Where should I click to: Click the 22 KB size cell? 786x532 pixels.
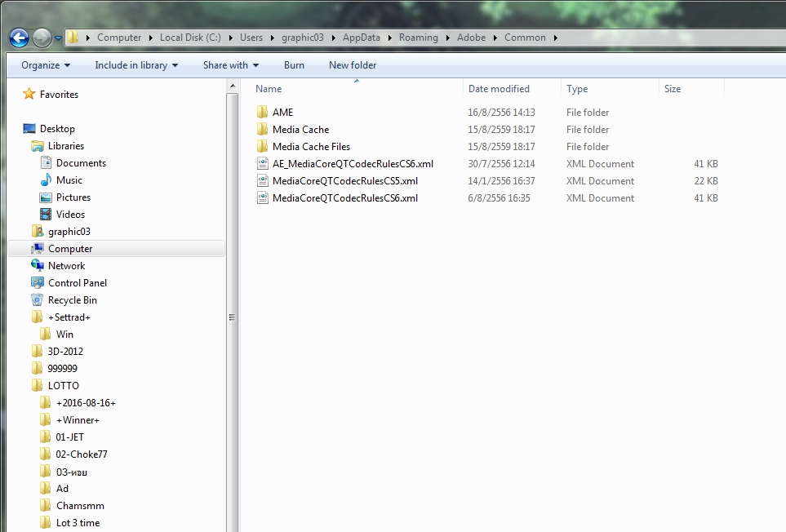coord(706,181)
